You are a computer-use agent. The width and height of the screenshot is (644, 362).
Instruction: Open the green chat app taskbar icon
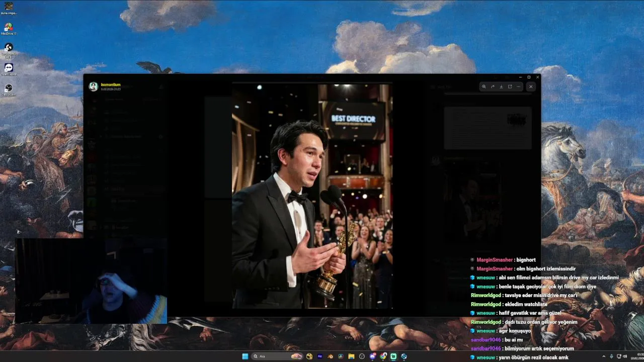393,356
